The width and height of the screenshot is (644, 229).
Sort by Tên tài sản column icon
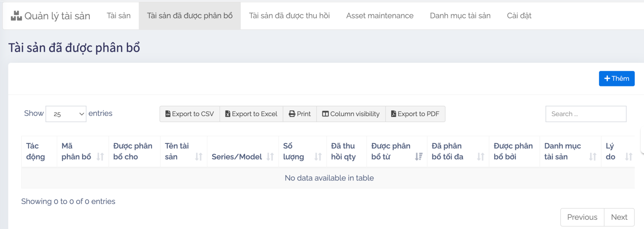(x=198, y=157)
